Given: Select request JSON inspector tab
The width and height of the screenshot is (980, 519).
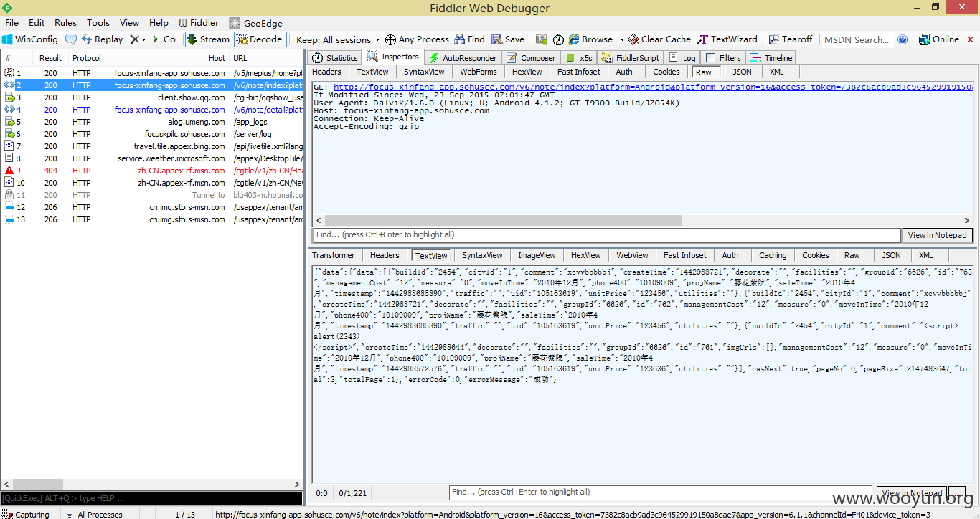Looking at the screenshot, I should 742,72.
